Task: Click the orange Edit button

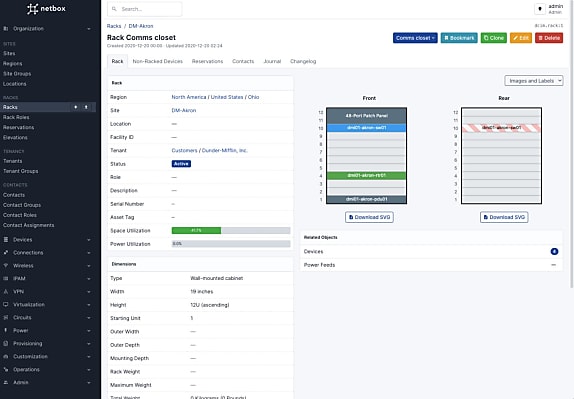Action: 521,38
